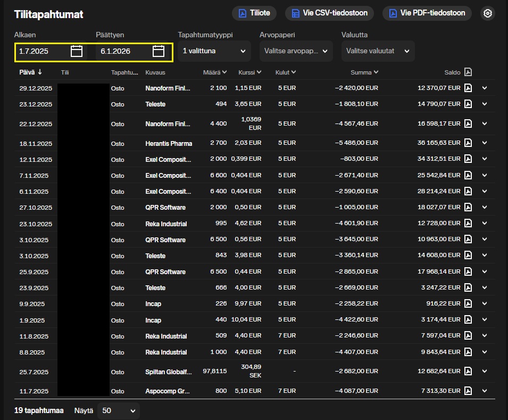This screenshot has width=508, height=420.
Task: Open the settings gear icon
Action: pos(487,13)
